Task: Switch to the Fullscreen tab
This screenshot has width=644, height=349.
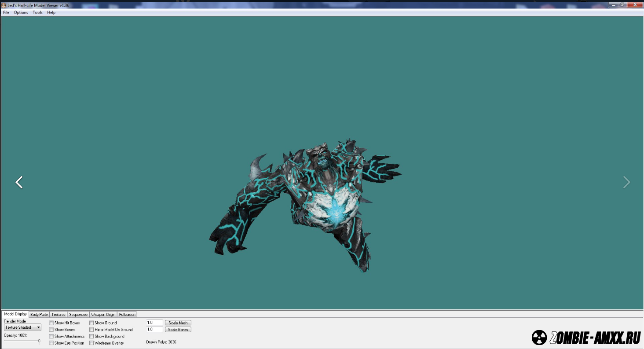Action: pyautogui.click(x=127, y=315)
